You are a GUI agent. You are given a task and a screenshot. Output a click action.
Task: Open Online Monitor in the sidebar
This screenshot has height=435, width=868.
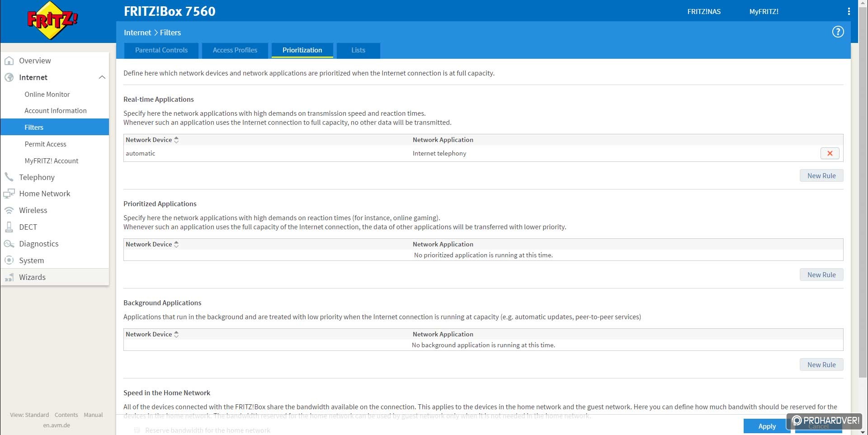click(x=47, y=94)
